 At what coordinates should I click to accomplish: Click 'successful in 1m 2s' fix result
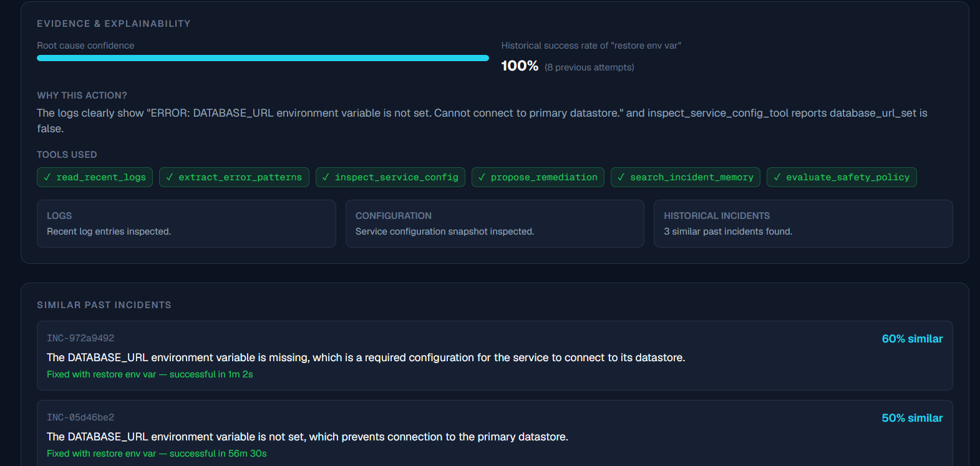pyautogui.click(x=211, y=374)
